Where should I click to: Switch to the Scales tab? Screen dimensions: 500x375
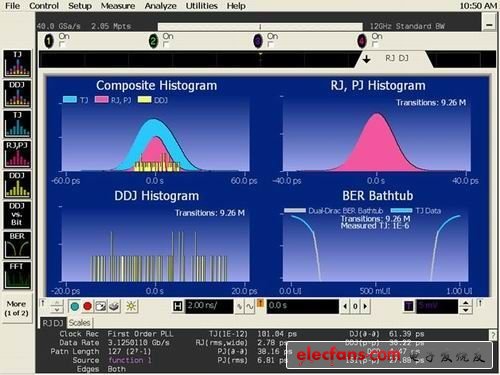coord(79,323)
